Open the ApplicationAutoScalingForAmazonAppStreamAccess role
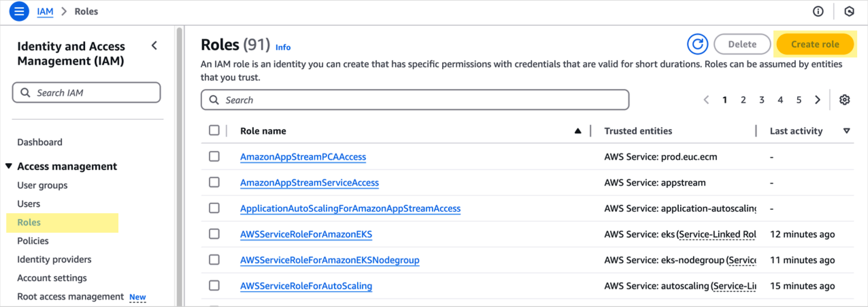 pyautogui.click(x=350, y=209)
